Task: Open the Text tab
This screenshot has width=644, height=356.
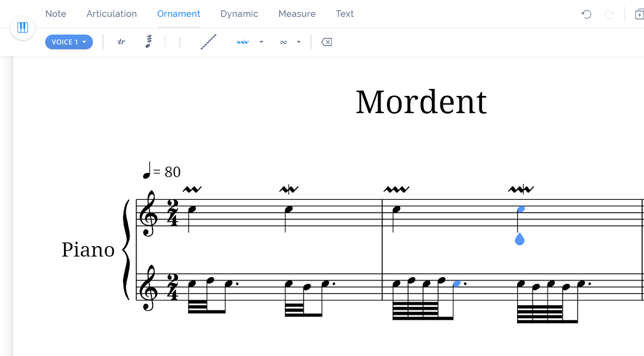Action: coord(344,14)
